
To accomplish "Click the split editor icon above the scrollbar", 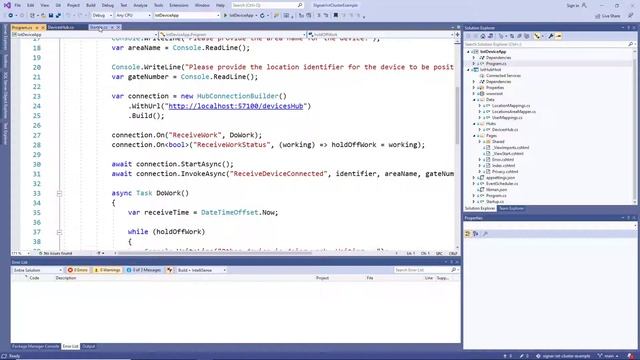I will [x=457, y=35].
